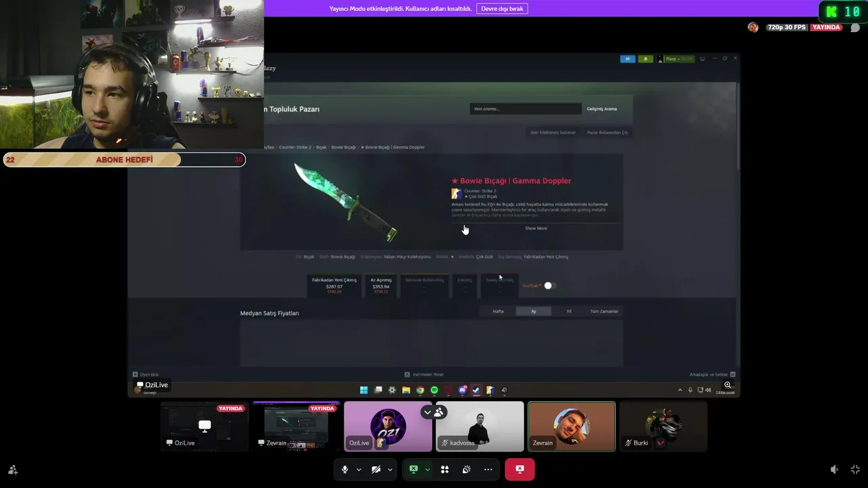Open the three-dot more options menu
The image size is (868, 488).
pos(488,469)
